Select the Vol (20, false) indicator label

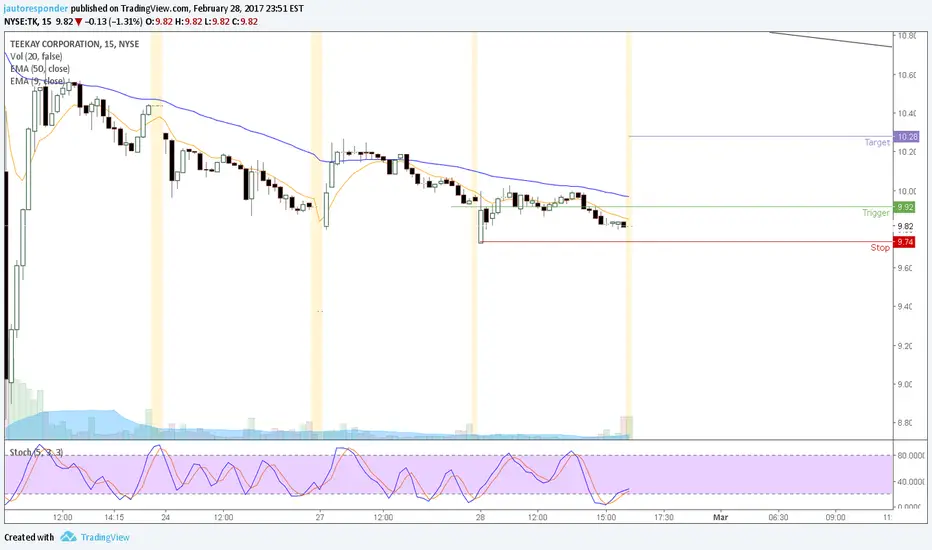tap(36, 56)
